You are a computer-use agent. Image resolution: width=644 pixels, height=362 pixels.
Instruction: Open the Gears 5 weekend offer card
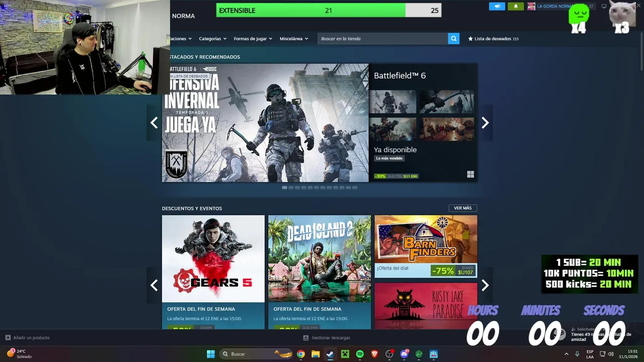[213, 272]
